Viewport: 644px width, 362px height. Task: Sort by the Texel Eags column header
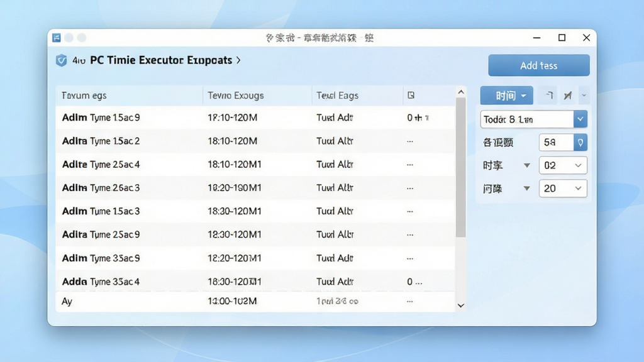point(357,96)
